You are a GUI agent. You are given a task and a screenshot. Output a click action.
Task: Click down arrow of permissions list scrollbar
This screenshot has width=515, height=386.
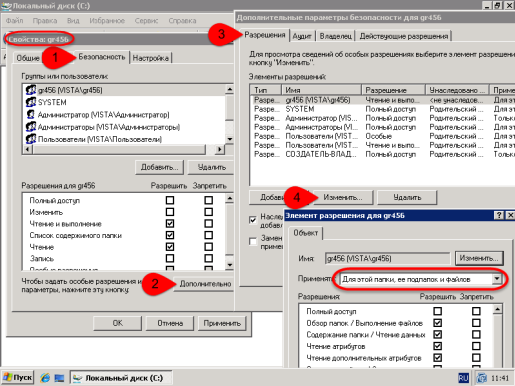229,265
